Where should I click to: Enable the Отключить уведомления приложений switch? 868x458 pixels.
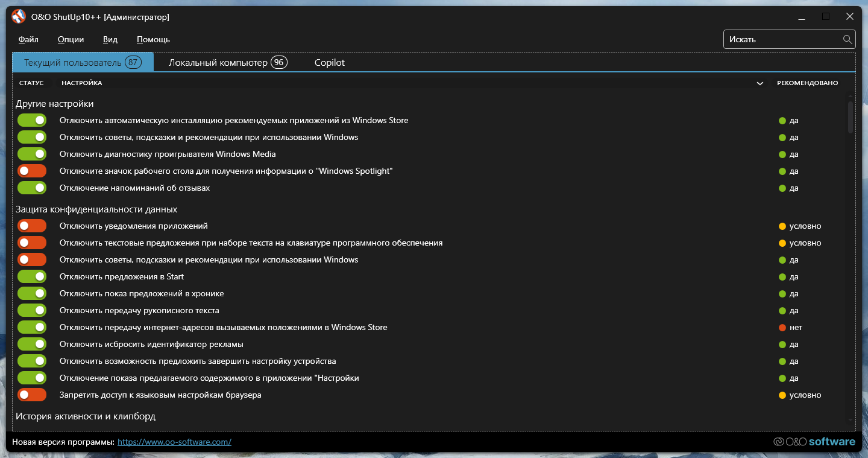click(32, 226)
